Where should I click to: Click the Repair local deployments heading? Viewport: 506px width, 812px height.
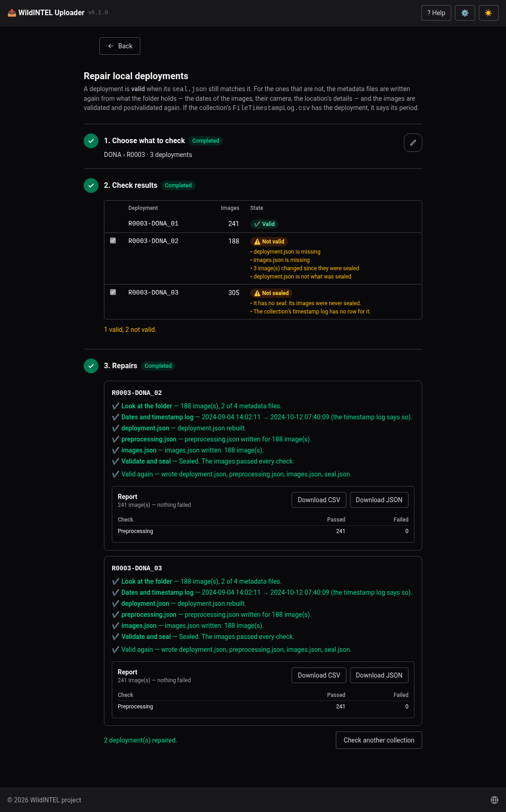click(x=136, y=76)
